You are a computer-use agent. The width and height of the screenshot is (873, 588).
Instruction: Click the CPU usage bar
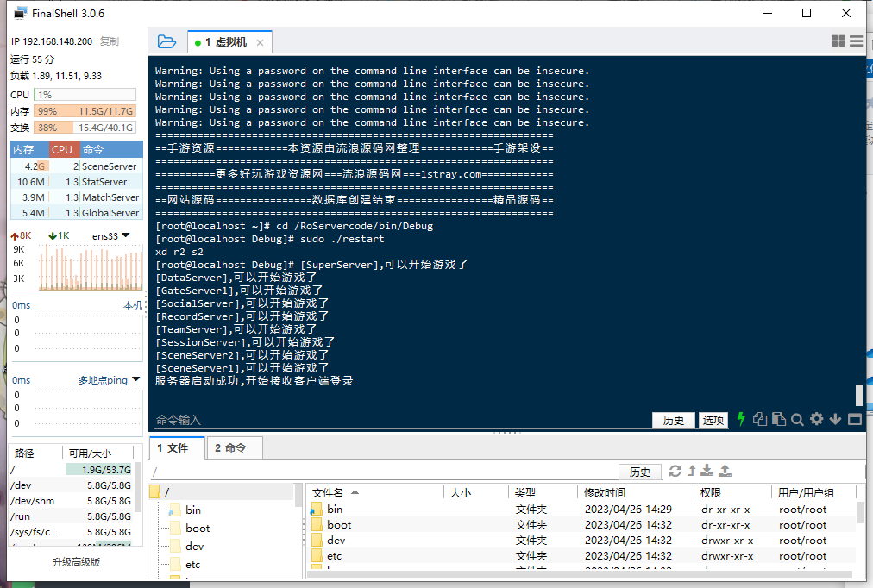[x=85, y=95]
